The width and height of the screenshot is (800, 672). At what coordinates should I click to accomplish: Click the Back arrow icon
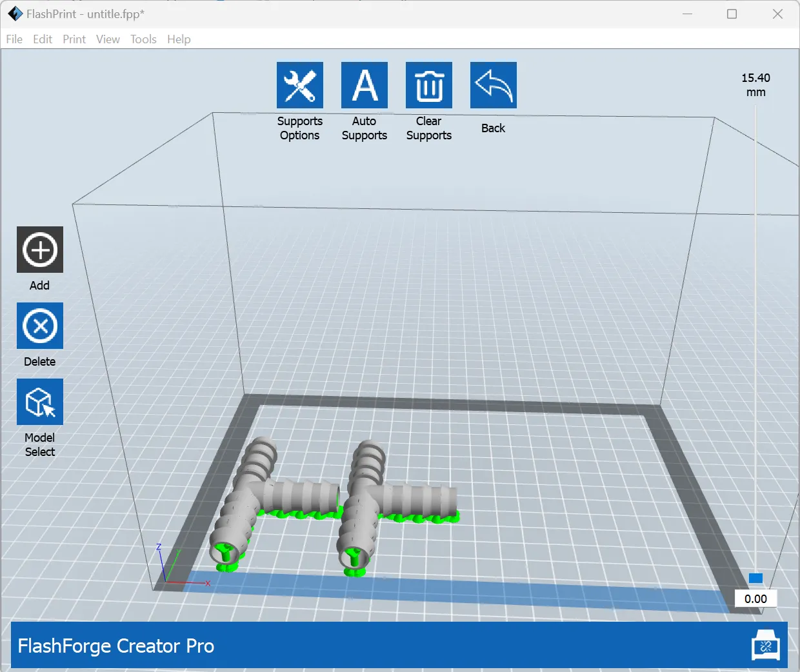pyautogui.click(x=494, y=85)
